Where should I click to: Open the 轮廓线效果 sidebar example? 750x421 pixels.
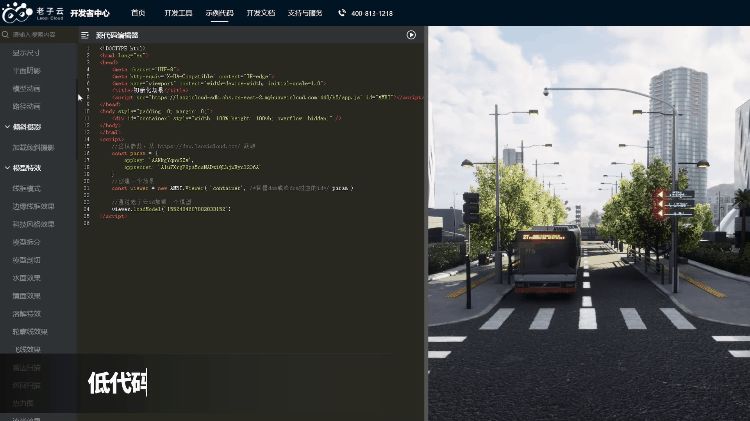(x=30, y=332)
